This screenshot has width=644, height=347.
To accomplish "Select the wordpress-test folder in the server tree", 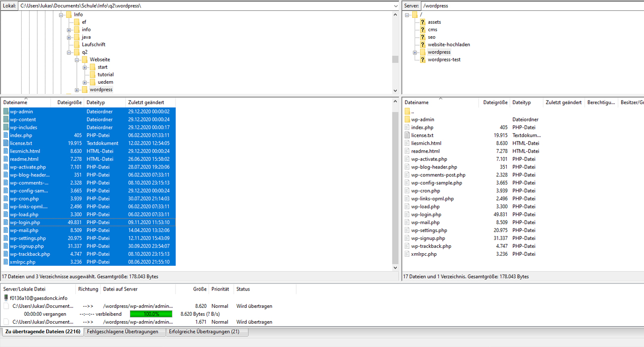I will click(x=444, y=59).
